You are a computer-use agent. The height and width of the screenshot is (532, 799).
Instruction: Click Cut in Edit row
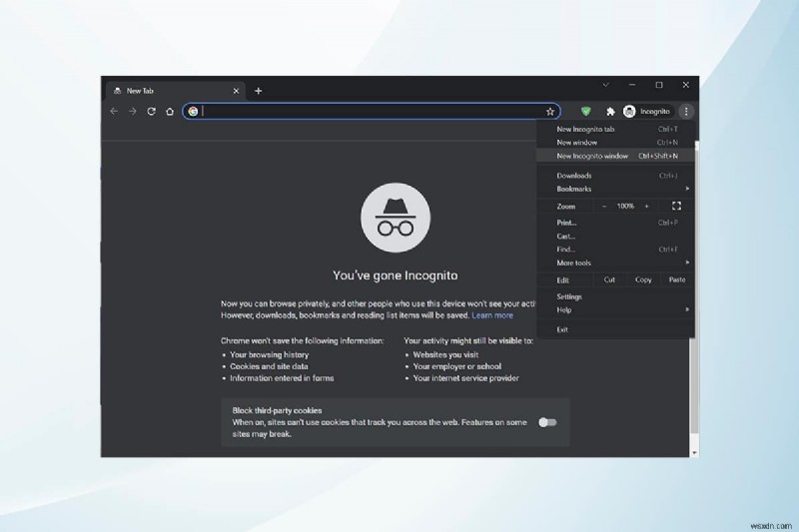pos(609,280)
